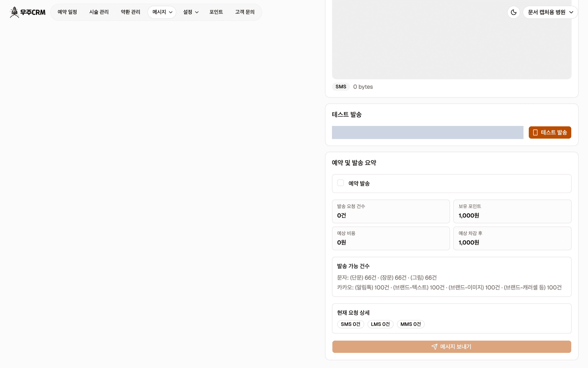Click the 우주CRM brand name

33,12
